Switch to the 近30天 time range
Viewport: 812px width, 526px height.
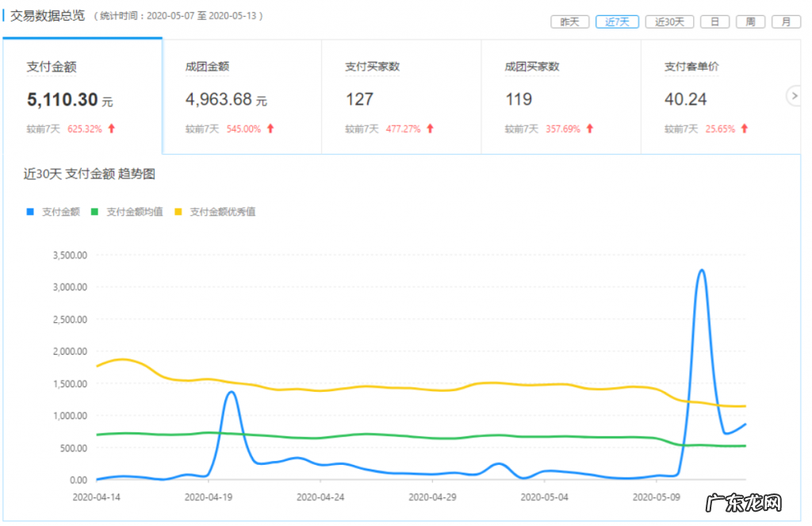click(x=669, y=22)
